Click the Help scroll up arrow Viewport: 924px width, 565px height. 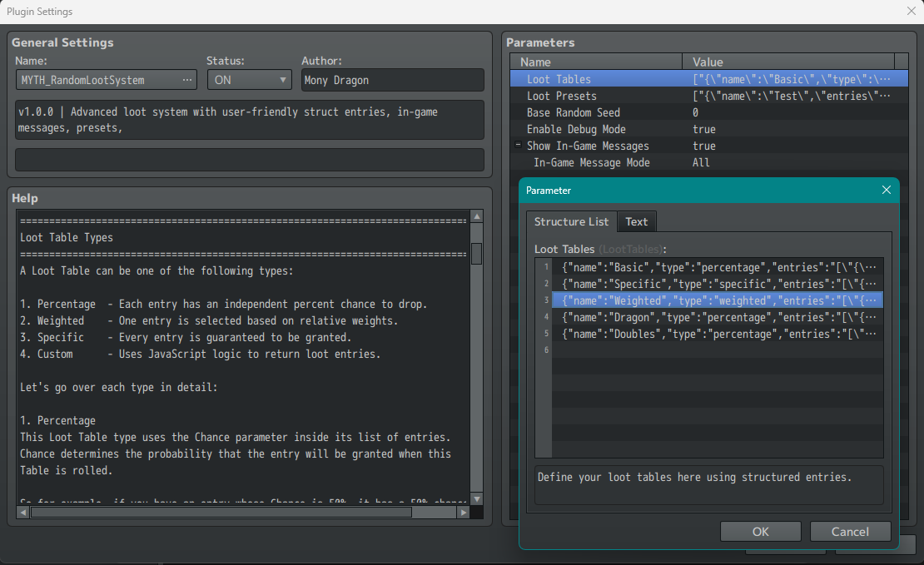(x=477, y=216)
